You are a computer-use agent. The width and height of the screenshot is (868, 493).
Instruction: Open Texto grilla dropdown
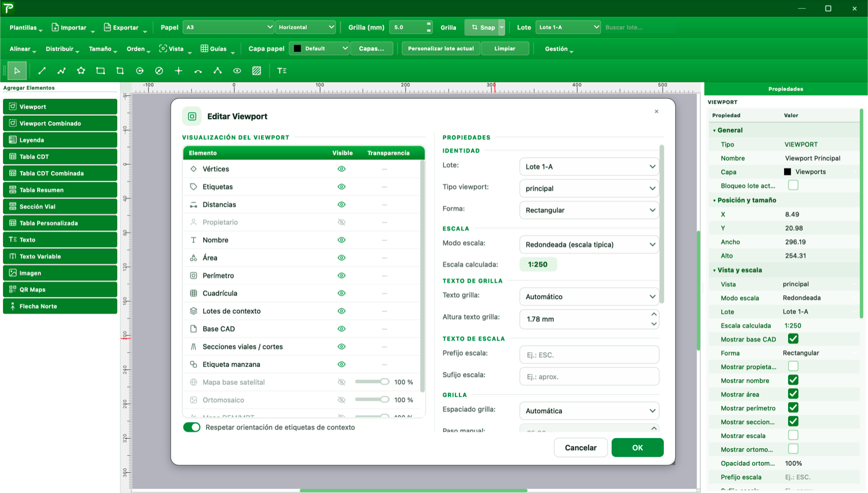589,296
